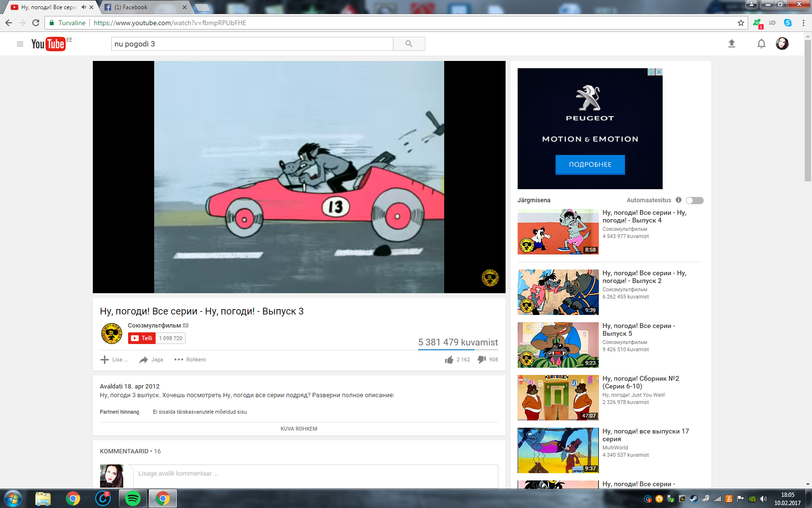Open the Chrome icon pinned on taskbar

pyautogui.click(x=73, y=498)
